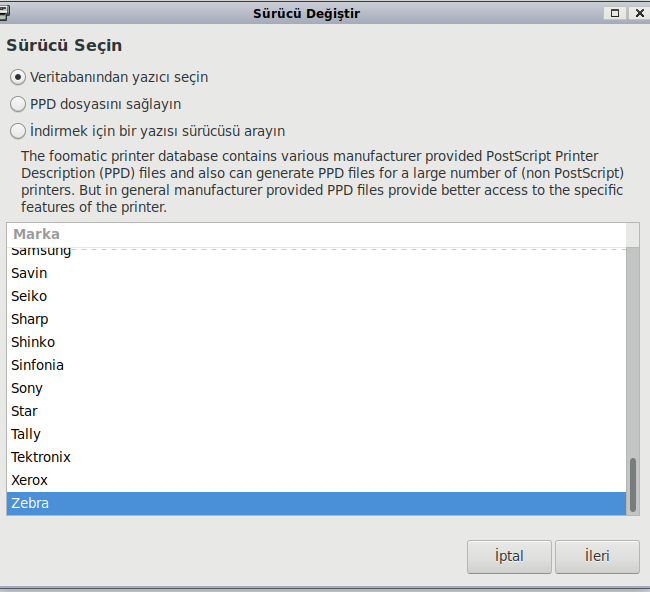Click İleri to proceed
This screenshot has width=650, height=592.
[x=597, y=557]
